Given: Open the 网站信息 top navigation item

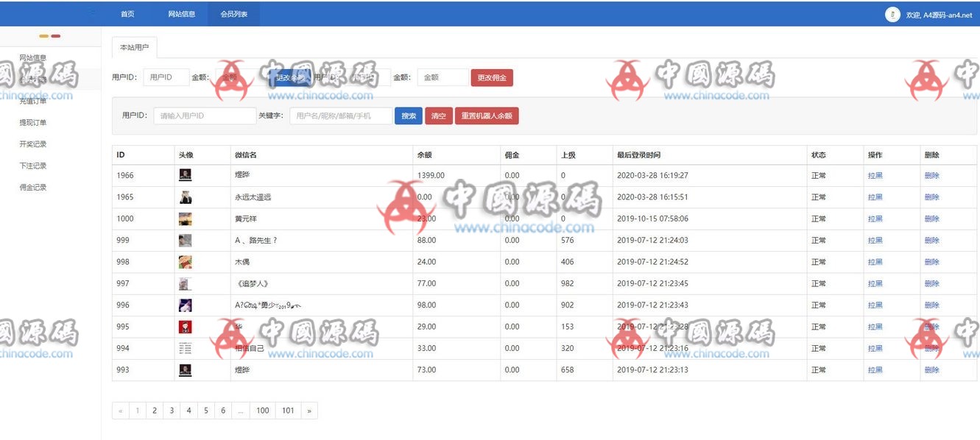Looking at the screenshot, I should (x=181, y=14).
